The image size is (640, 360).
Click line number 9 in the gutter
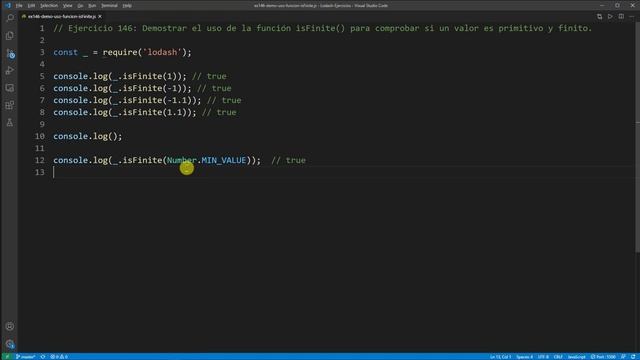click(42, 124)
